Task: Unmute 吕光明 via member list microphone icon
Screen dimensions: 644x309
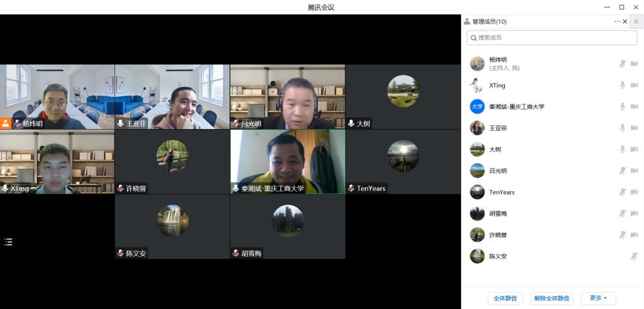Action: (622, 171)
